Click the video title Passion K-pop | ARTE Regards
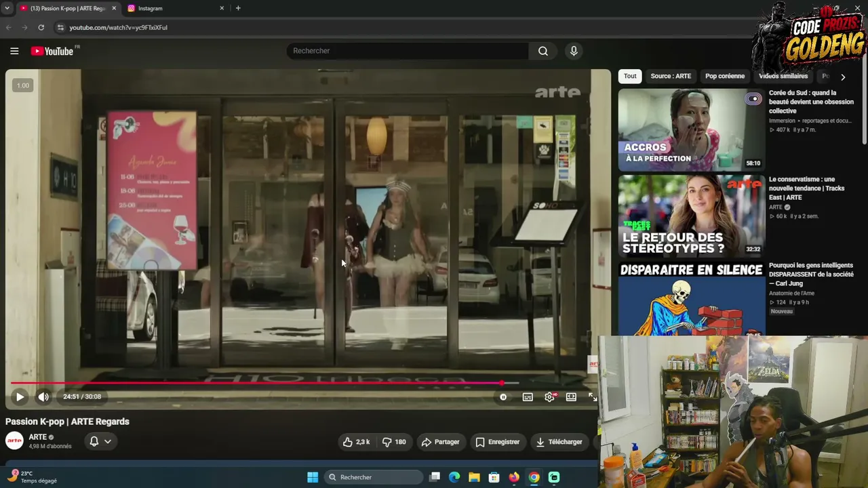 pyautogui.click(x=67, y=422)
